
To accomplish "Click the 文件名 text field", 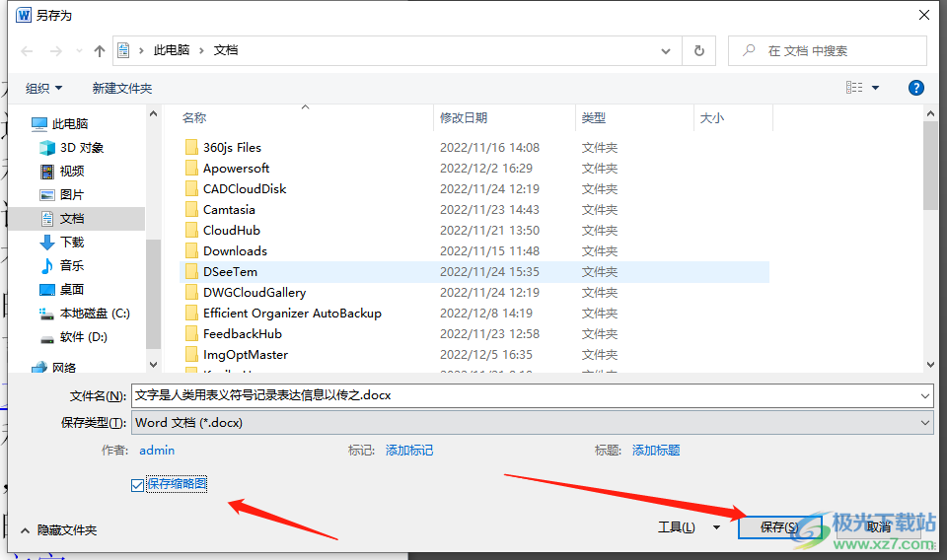I will click(524, 396).
